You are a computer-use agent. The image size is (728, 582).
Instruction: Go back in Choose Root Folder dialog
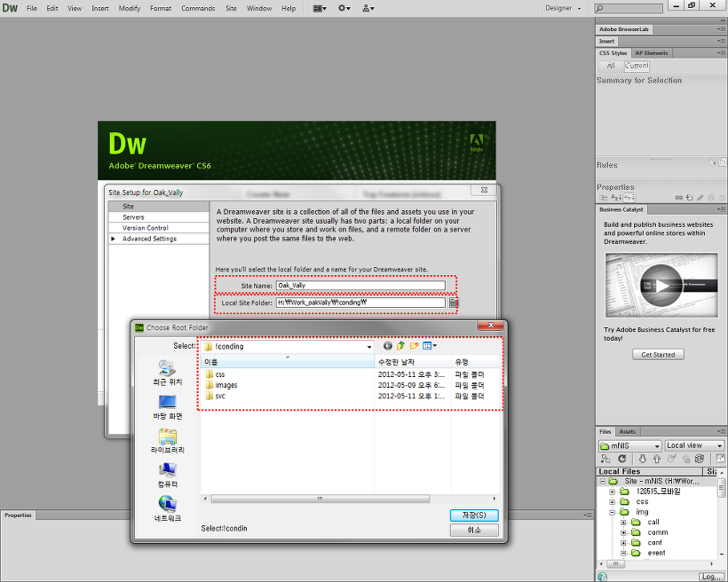pos(388,346)
